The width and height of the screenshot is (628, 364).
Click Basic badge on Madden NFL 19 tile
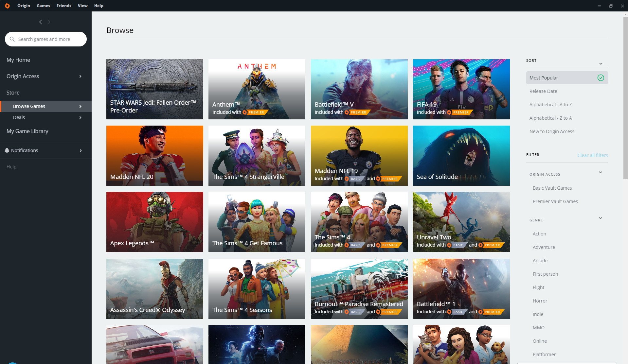(355, 179)
